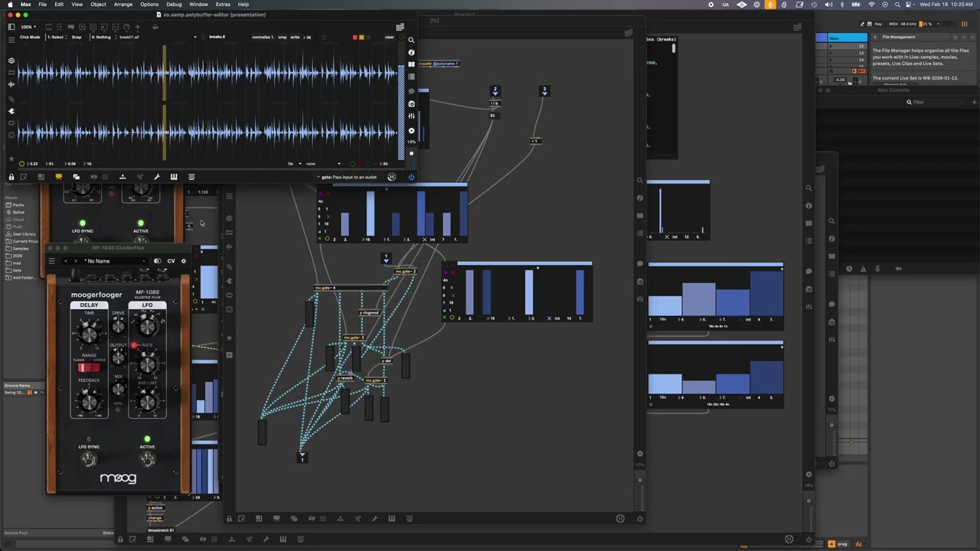Click the layers icon in left sidebar
Screen dimensions: 980x551
click(x=11, y=60)
